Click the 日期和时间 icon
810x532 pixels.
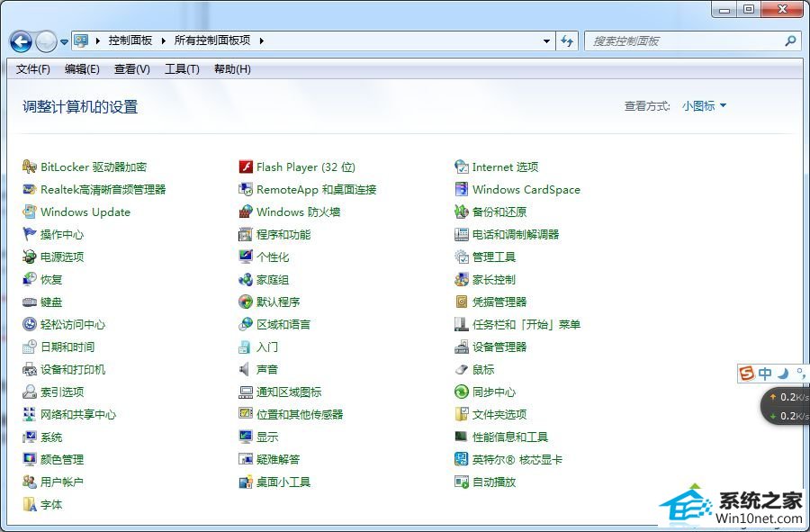30,347
